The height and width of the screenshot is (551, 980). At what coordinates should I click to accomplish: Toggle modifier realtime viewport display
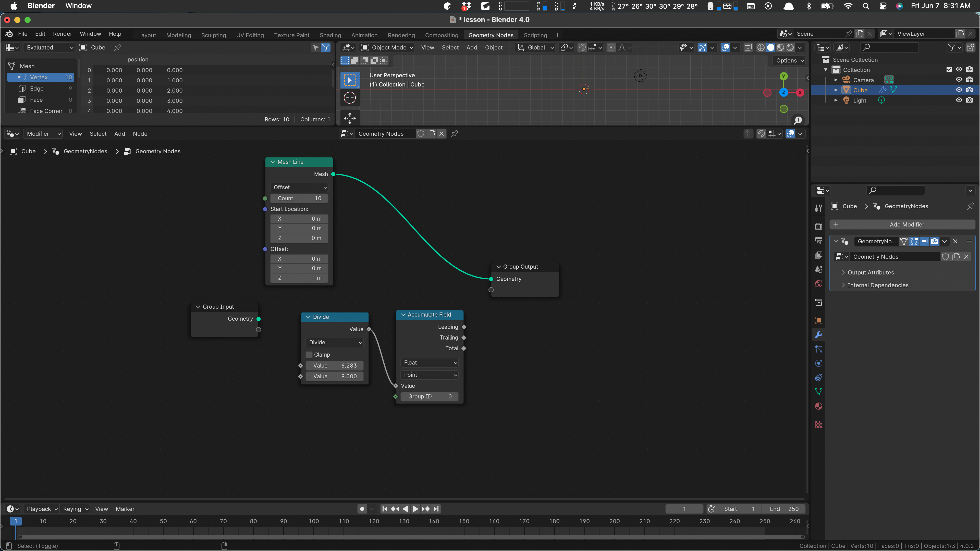(924, 241)
